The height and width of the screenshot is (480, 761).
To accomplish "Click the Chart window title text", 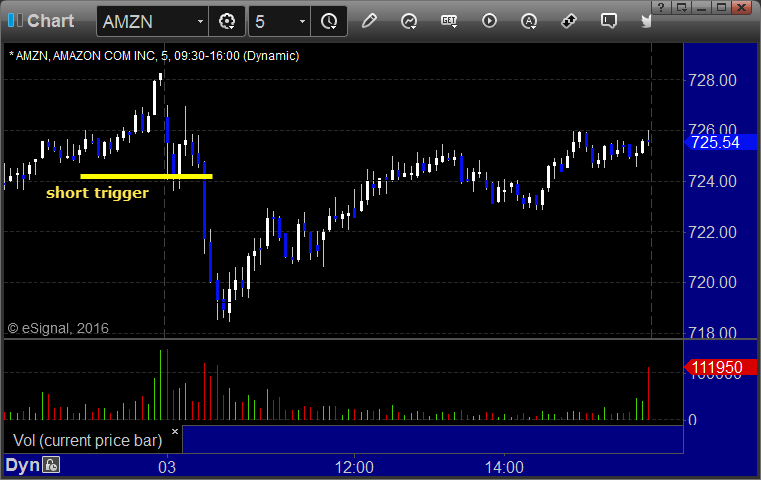I will [50, 20].
